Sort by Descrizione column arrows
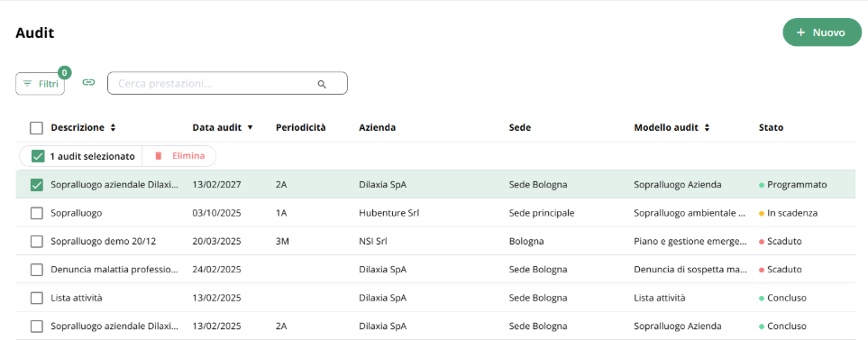 pos(113,128)
